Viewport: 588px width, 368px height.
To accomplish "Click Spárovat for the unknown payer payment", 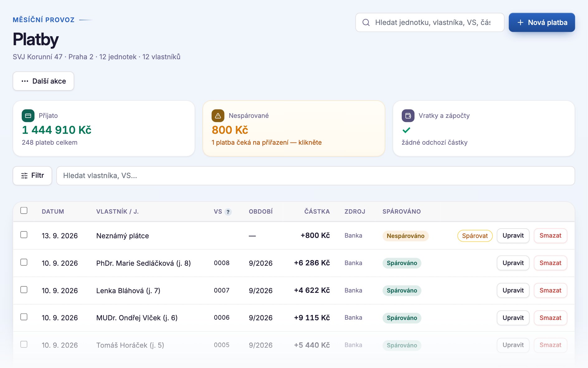I will (475, 236).
